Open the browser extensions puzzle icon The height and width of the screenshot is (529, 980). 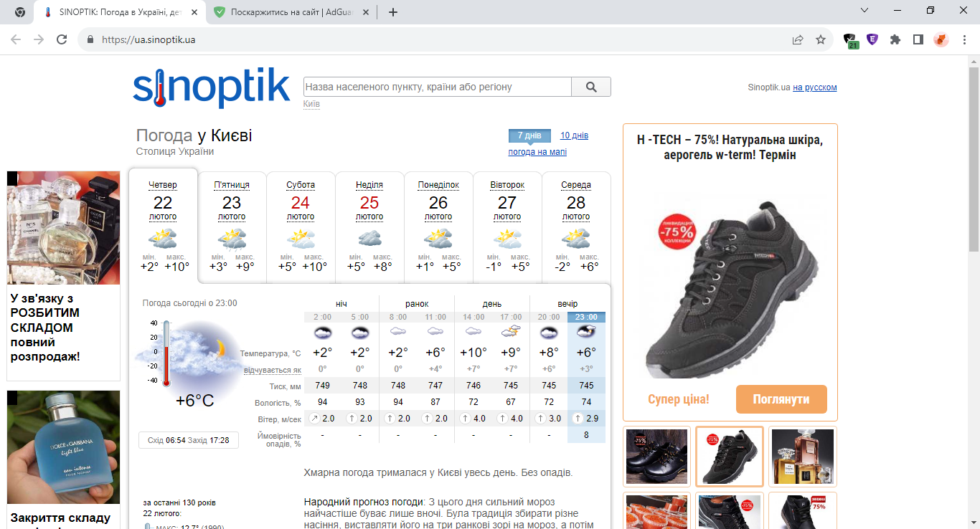(895, 40)
